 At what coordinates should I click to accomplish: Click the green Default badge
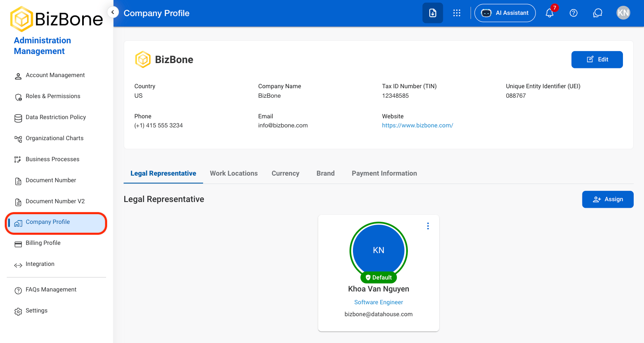pos(379,277)
